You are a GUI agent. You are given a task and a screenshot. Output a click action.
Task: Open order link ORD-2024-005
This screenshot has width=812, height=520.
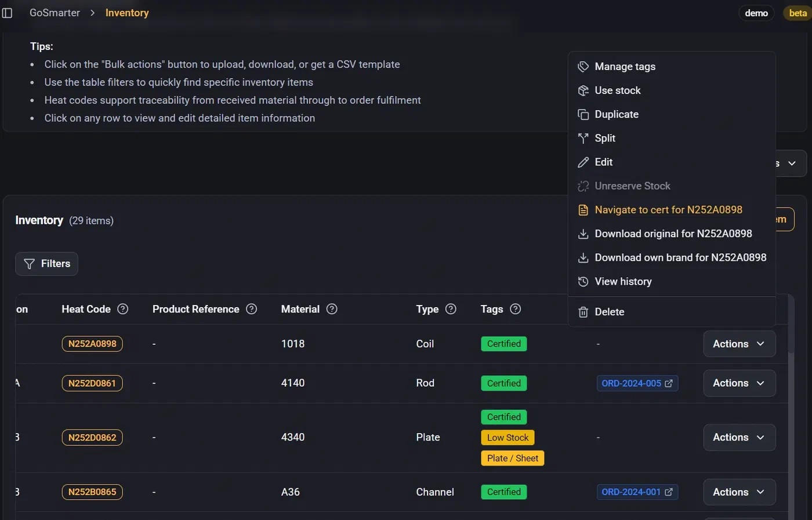pos(637,383)
